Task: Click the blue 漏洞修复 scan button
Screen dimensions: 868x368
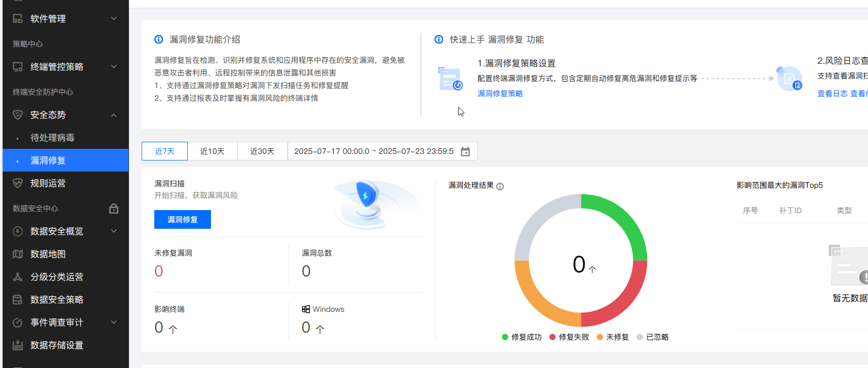Action: [x=183, y=220]
